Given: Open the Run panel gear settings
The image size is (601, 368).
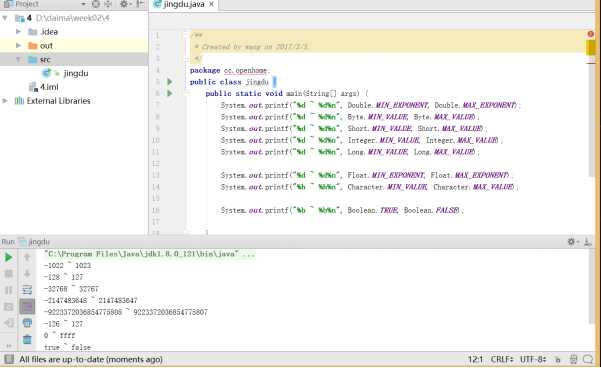Looking at the screenshot, I should [x=571, y=242].
